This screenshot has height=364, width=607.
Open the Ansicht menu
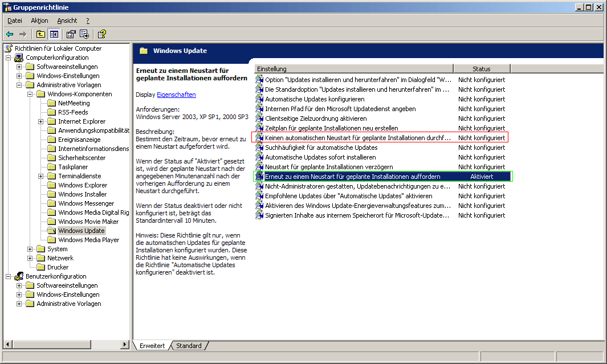pos(67,21)
